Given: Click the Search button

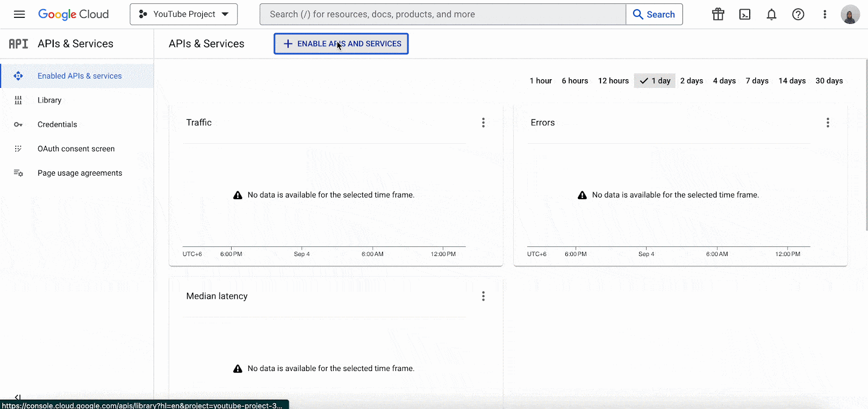Looking at the screenshot, I should [654, 14].
